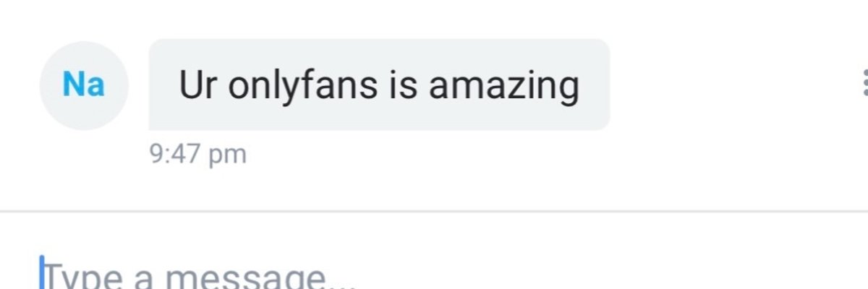Click the 'Ur' text in the message
This screenshot has height=289, width=868.
pos(197,85)
